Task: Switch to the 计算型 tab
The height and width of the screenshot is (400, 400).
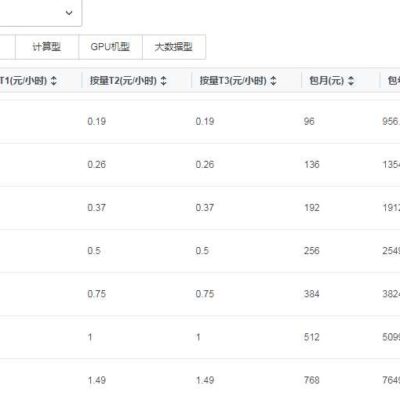Action: coord(47,47)
